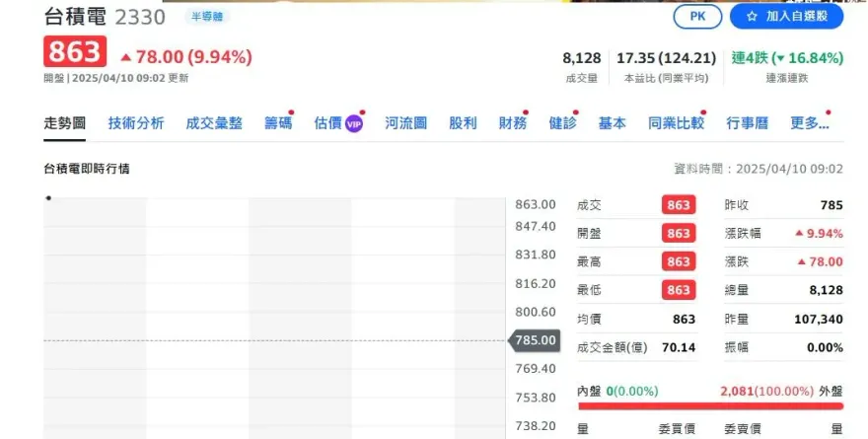The height and width of the screenshot is (439, 868).
Task: Click the 785.00 reference price marker
Action: tap(535, 340)
